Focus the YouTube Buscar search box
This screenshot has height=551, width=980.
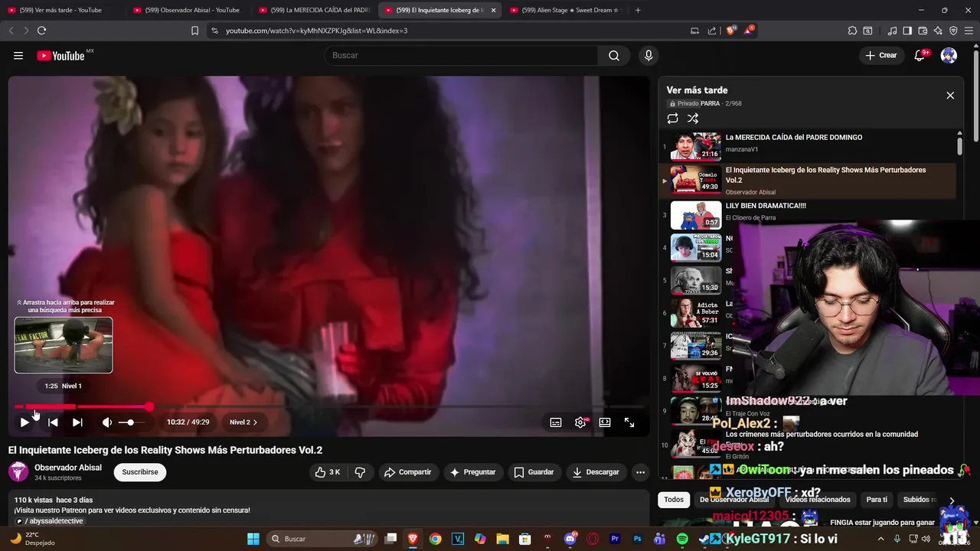(x=461, y=55)
